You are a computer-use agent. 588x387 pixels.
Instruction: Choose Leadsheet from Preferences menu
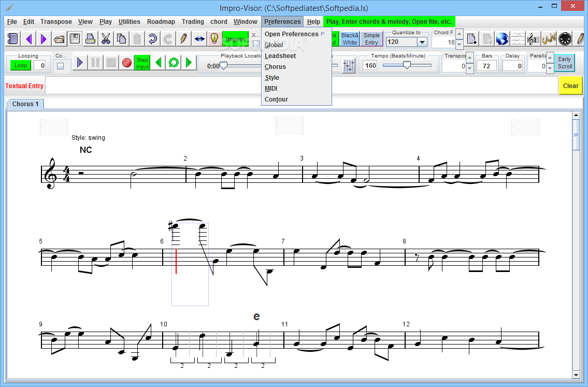coord(296,56)
